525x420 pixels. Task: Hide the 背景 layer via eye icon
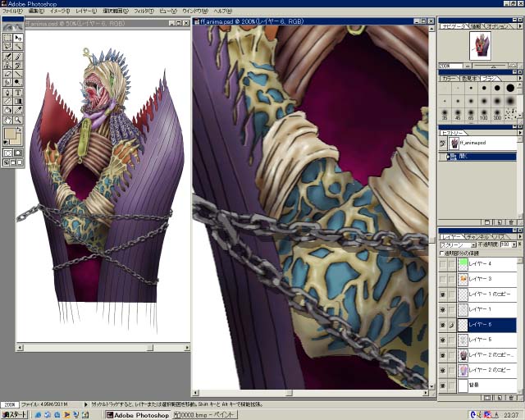tap(442, 385)
